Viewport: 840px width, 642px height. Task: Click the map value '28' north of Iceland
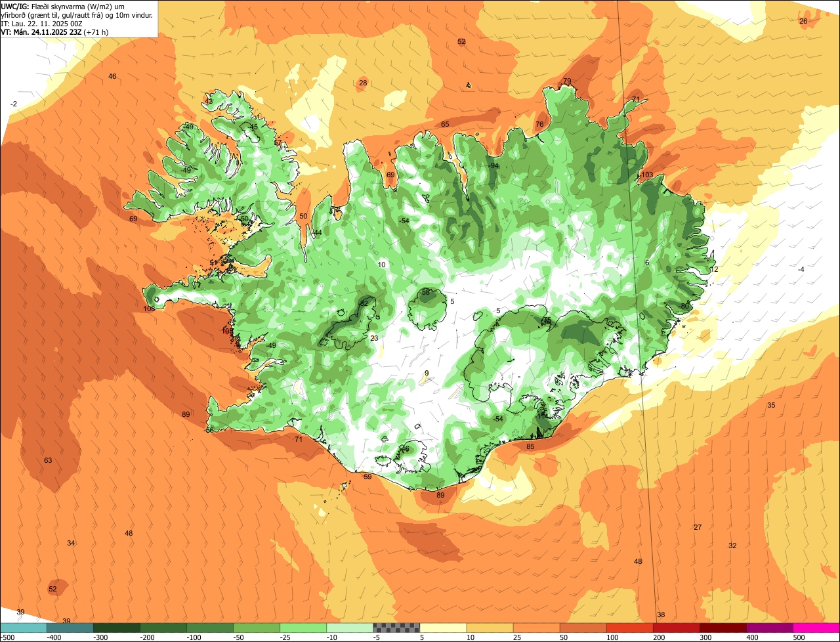tap(363, 83)
